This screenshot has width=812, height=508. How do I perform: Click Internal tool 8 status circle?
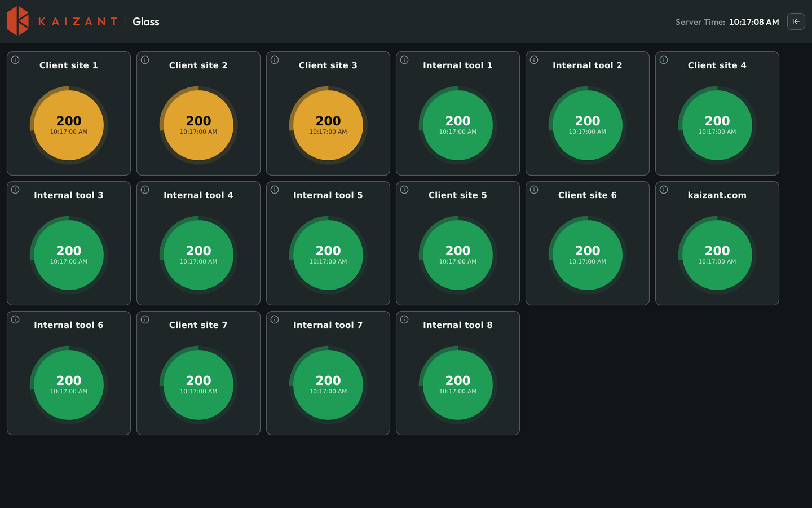(458, 385)
